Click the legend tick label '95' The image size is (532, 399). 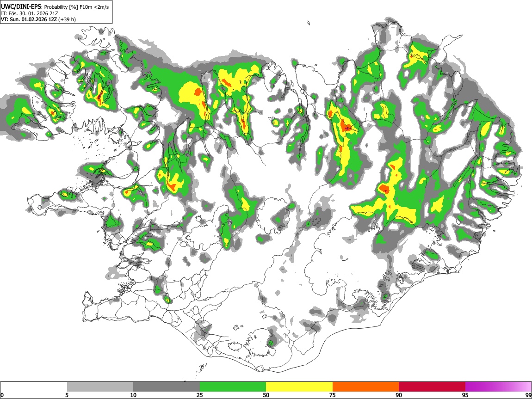tap(465, 395)
